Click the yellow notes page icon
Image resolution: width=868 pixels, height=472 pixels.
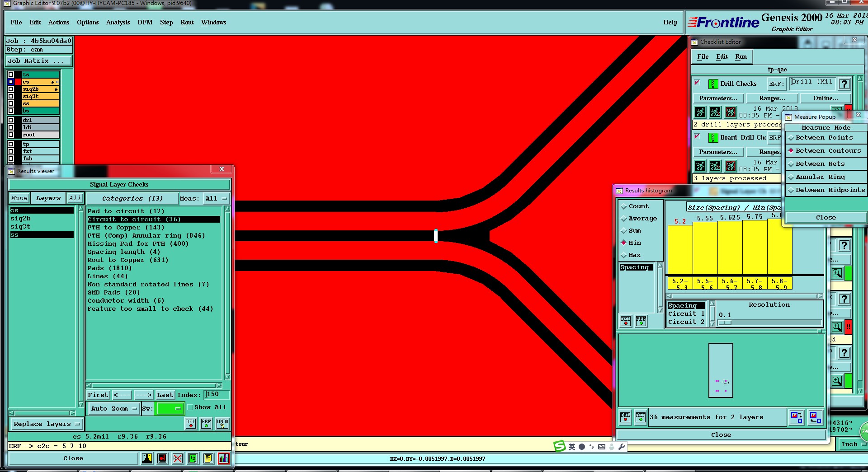tap(208, 458)
